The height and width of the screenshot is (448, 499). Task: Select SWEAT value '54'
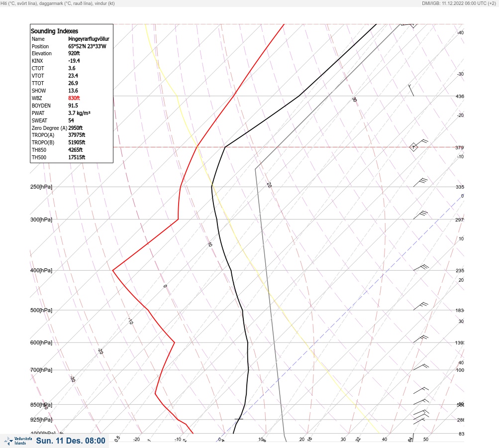point(71,120)
